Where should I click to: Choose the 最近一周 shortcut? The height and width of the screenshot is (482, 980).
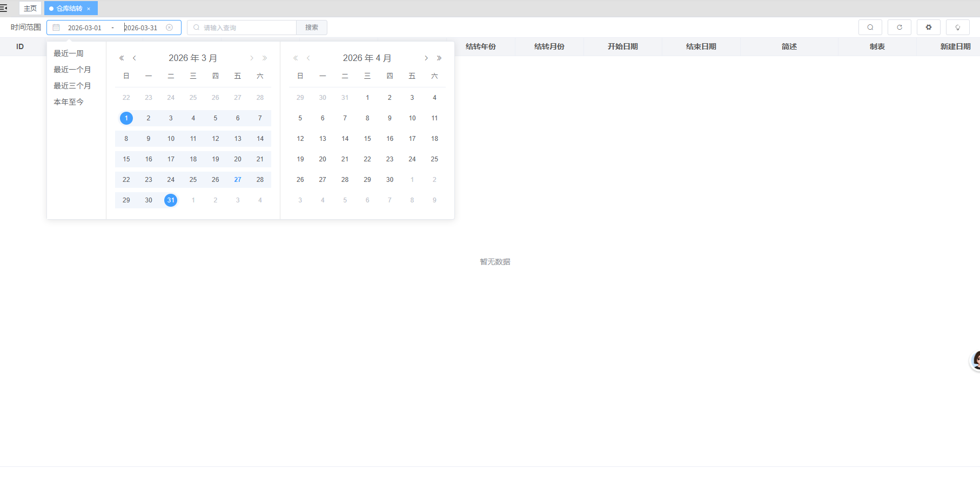click(69, 53)
